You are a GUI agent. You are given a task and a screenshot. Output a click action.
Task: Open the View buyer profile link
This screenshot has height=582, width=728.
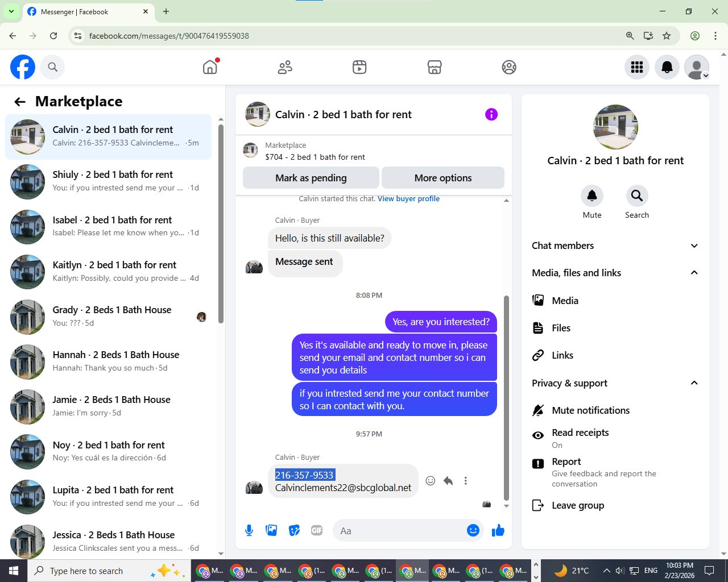coord(408,199)
